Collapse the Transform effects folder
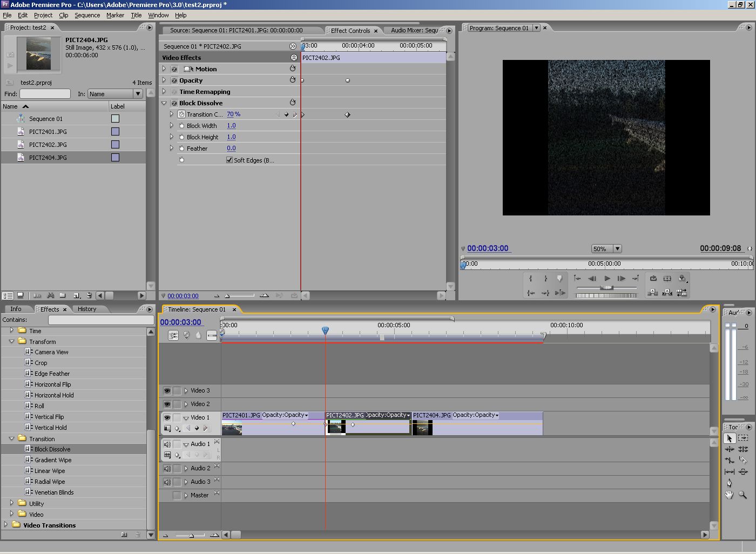This screenshot has width=756, height=554. tap(11, 341)
